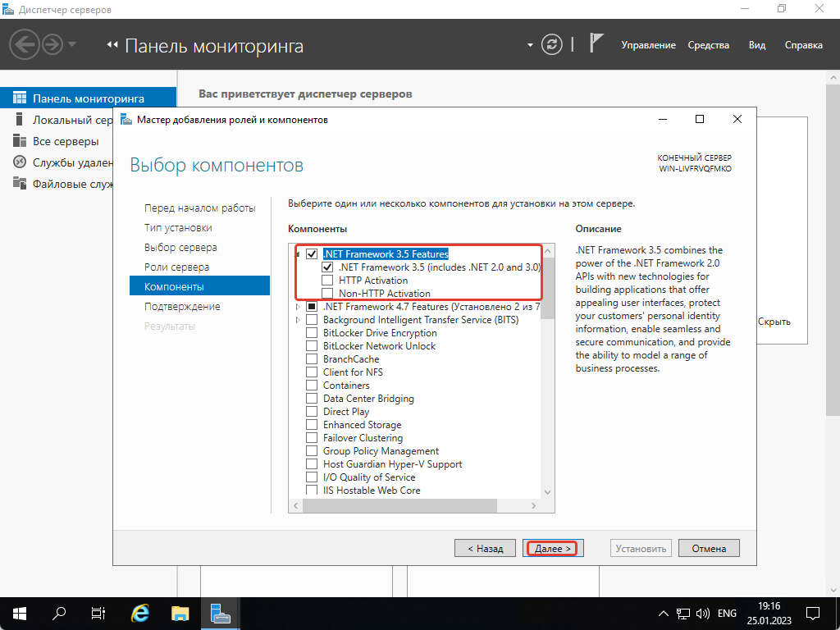Viewport: 840px width, 630px height.
Task: Go to Перед началом работы wizard step
Action: pos(200,208)
